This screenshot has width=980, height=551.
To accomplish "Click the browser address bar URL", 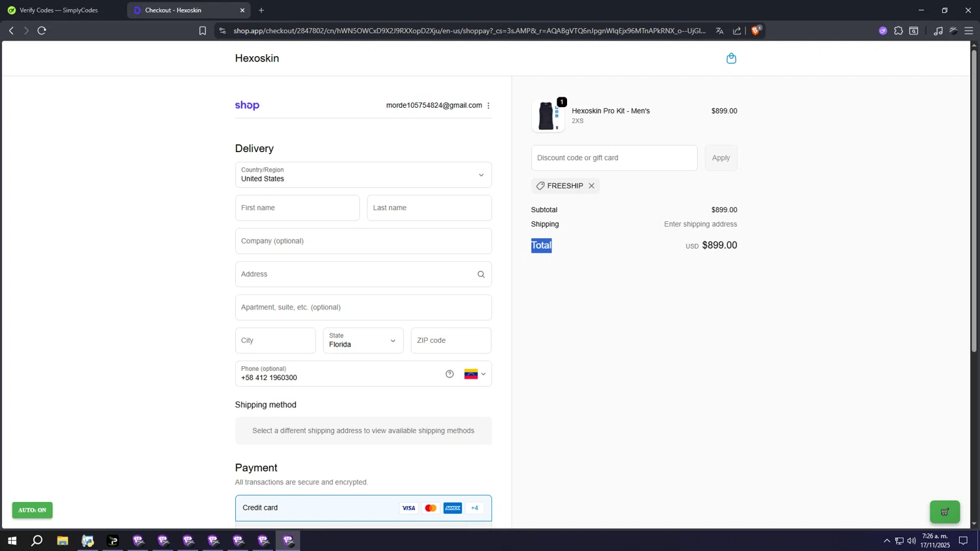I will [x=469, y=31].
